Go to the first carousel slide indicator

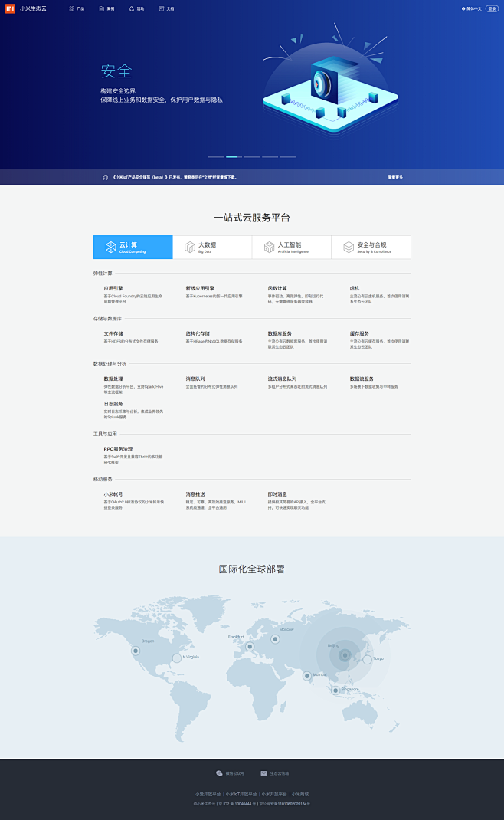click(x=216, y=157)
